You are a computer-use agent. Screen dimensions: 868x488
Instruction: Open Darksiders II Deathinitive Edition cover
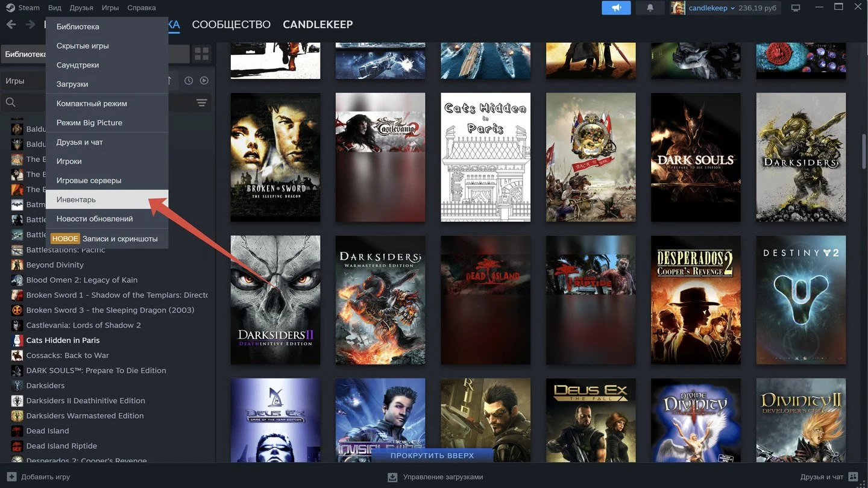point(275,300)
